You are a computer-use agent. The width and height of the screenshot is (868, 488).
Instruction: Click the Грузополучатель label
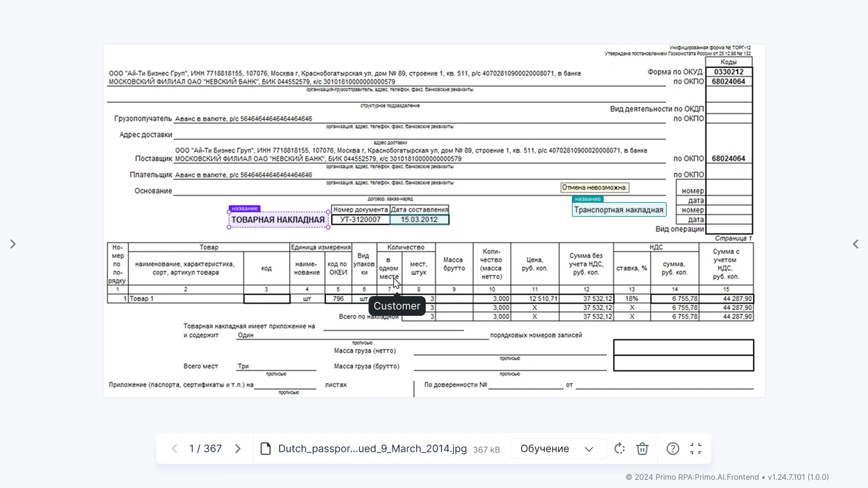(x=143, y=119)
